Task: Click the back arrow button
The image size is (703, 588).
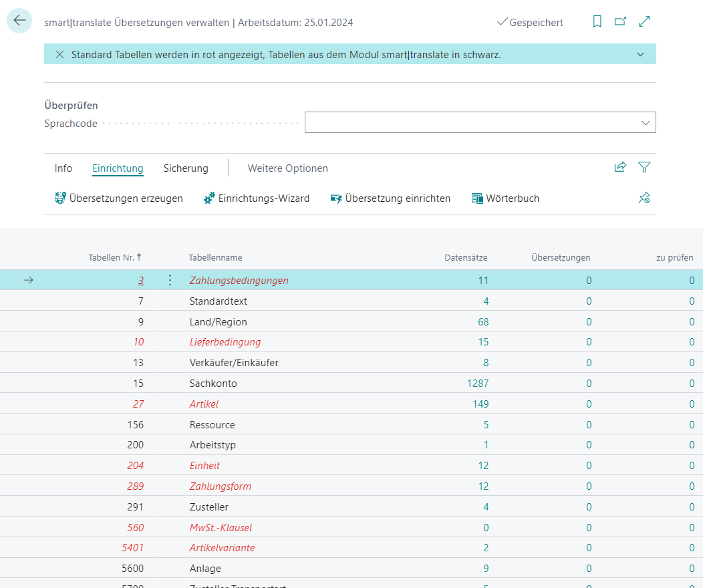Action: pyautogui.click(x=19, y=21)
